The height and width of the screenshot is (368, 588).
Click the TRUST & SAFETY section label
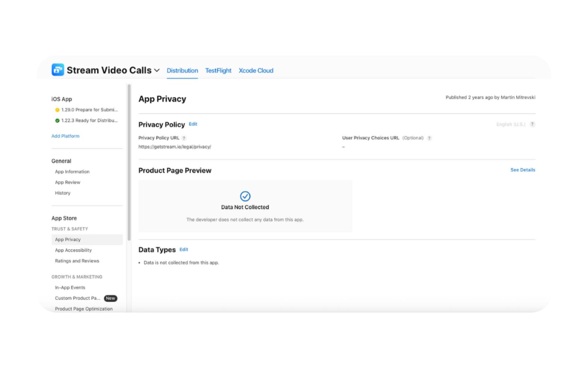pyautogui.click(x=70, y=229)
